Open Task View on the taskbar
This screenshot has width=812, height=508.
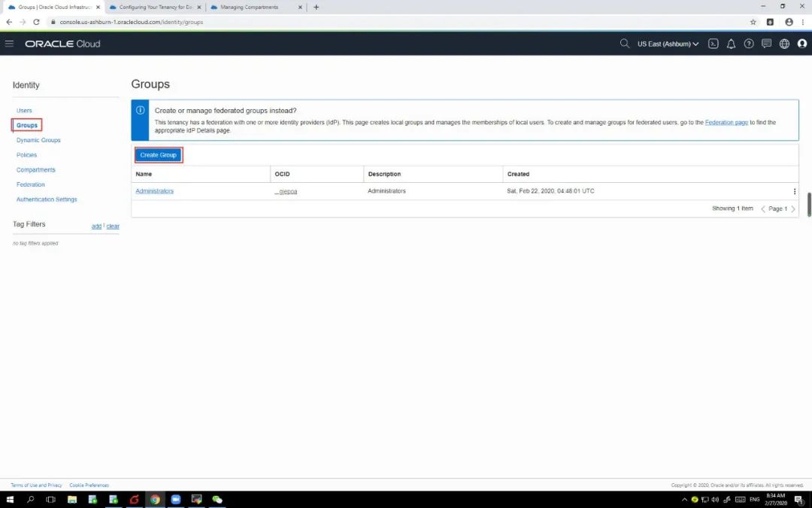51,500
